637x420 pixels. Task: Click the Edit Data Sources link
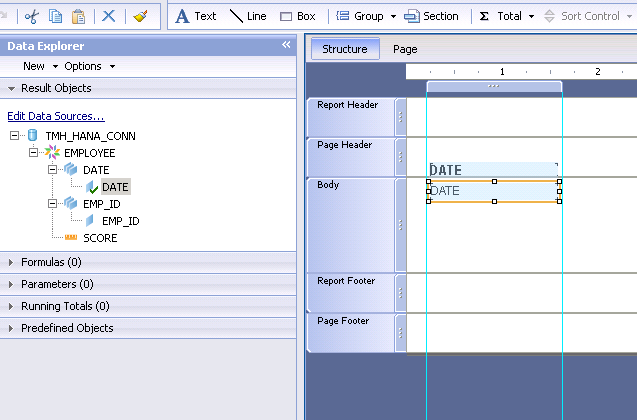tap(55, 116)
